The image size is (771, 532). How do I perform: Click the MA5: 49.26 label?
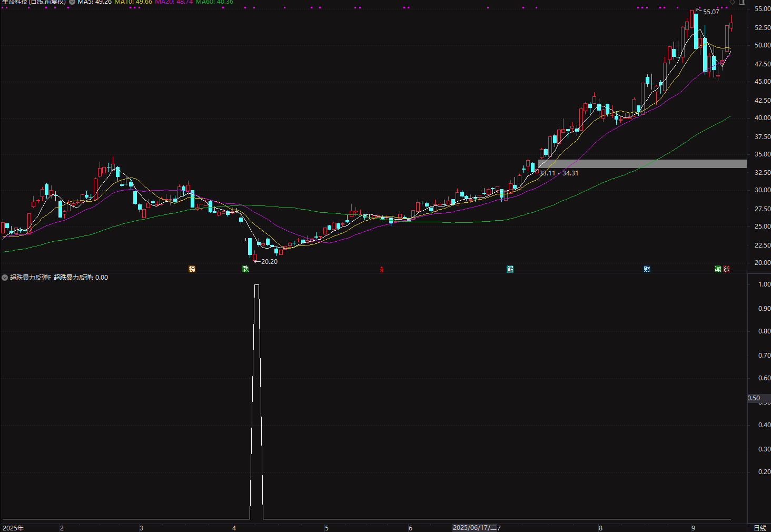[x=94, y=2]
